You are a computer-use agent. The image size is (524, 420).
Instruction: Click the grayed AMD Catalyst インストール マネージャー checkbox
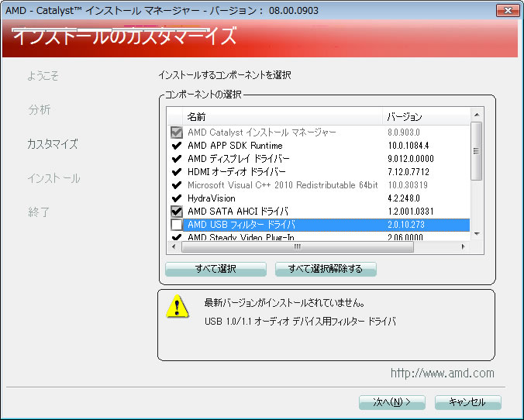pyautogui.click(x=177, y=133)
